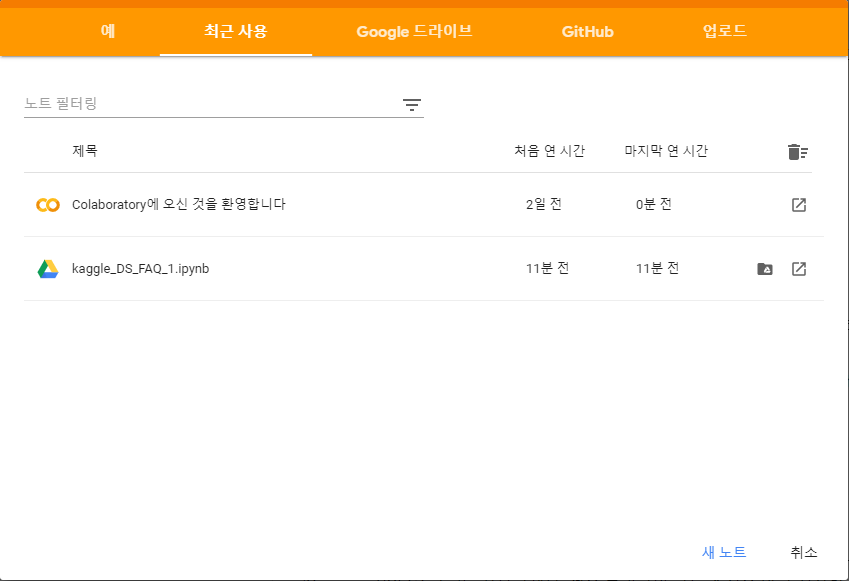
Task: Open Colaboratory에 오신 것을 환영합니다 notebook
Action: (179, 204)
